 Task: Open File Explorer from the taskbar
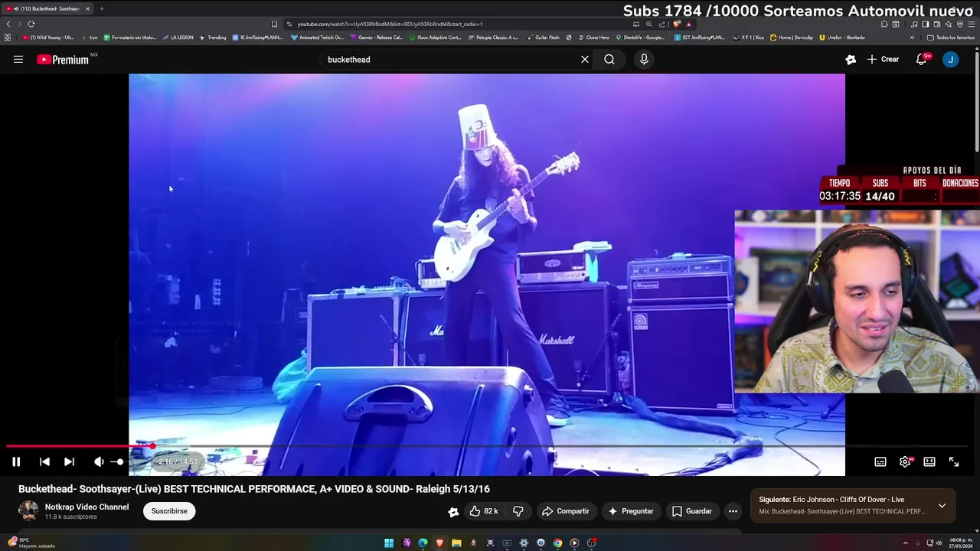pos(456,543)
